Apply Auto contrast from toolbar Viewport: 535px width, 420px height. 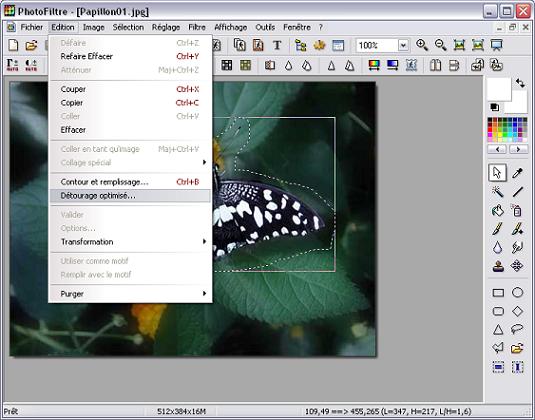31,65
